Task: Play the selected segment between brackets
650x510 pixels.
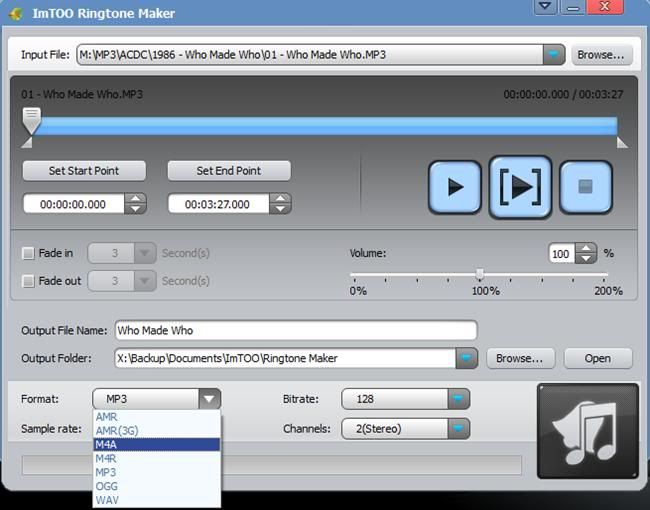Action: pyautogui.click(x=520, y=187)
